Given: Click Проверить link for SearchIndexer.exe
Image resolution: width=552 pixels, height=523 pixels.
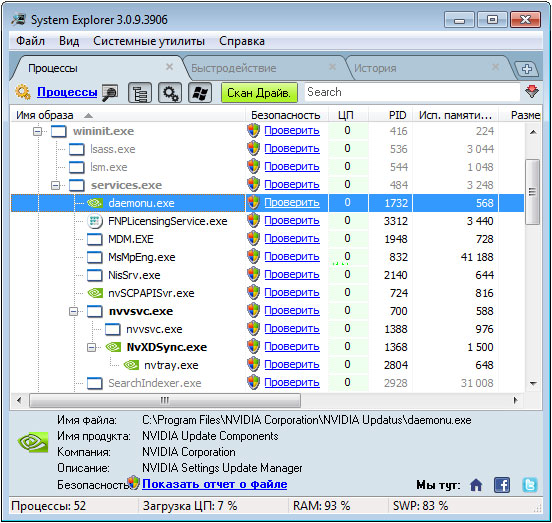Looking at the screenshot, I should click(x=292, y=383).
